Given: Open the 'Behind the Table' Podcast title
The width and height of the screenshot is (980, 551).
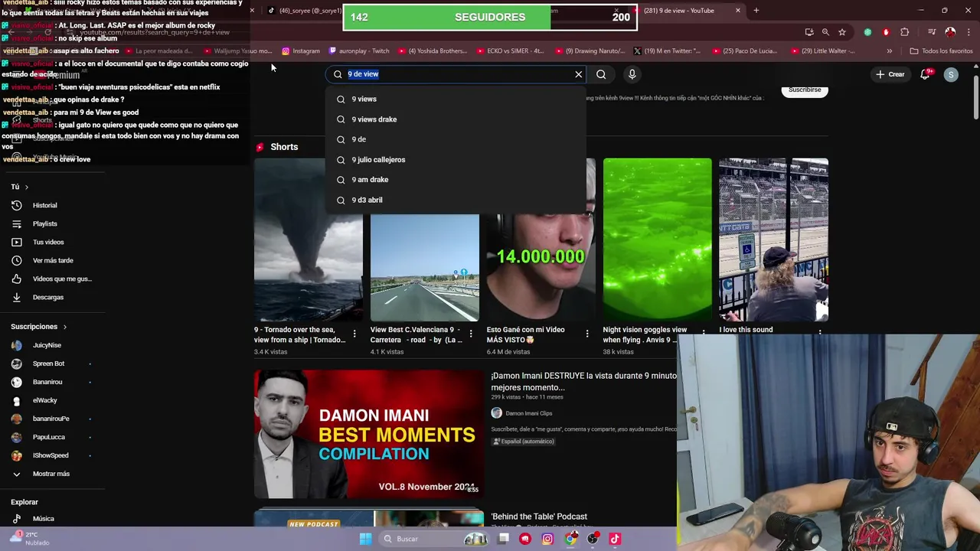Looking at the screenshot, I should 539,517.
